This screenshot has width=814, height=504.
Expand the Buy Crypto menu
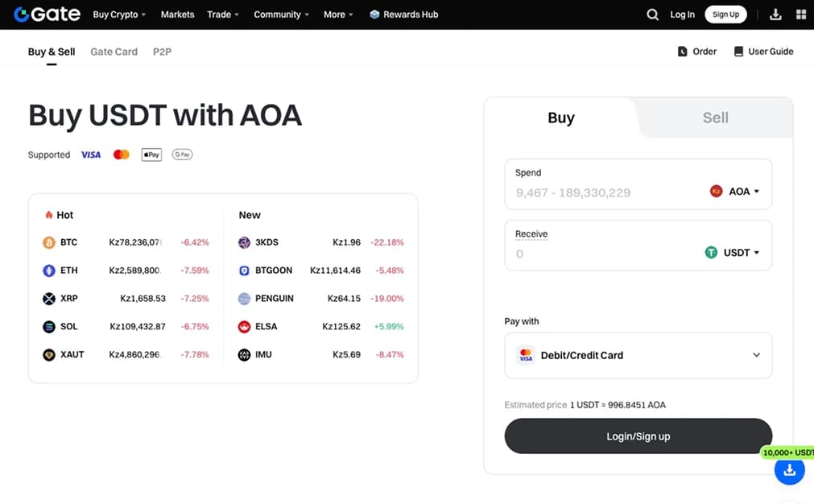119,14
